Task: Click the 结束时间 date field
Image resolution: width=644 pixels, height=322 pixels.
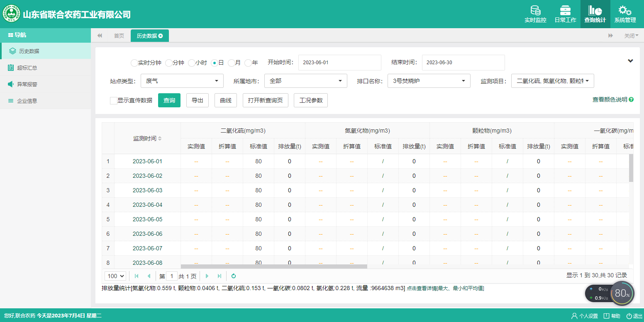Action: click(463, 63)
